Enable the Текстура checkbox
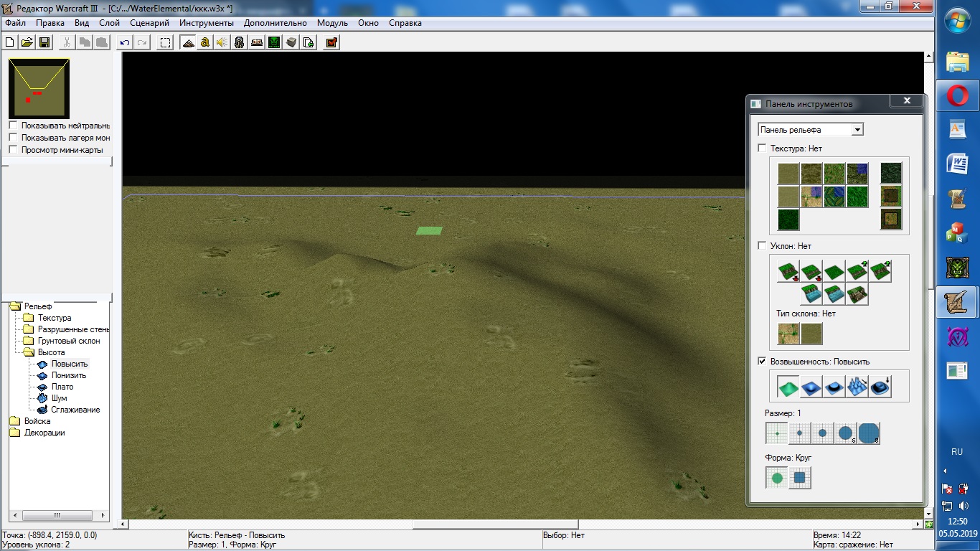 click(x=762, y=149)
